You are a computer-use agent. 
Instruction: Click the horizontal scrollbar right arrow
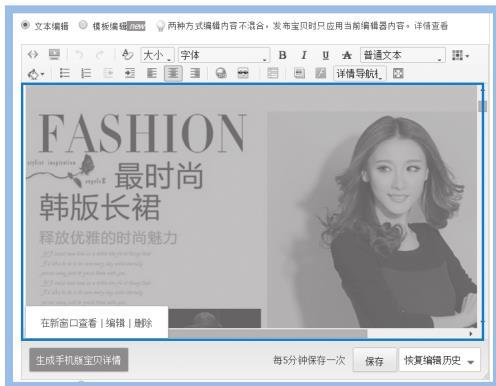click(470, 333)
